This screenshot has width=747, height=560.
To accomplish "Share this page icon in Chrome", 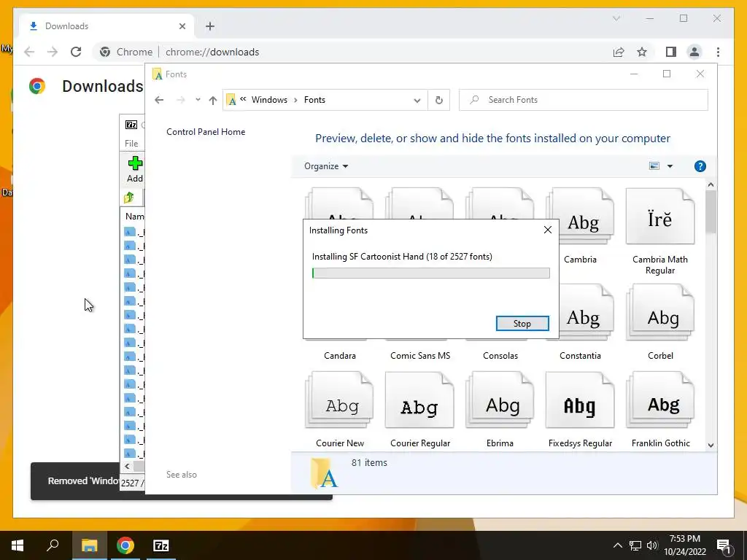I will pos(619,52).
